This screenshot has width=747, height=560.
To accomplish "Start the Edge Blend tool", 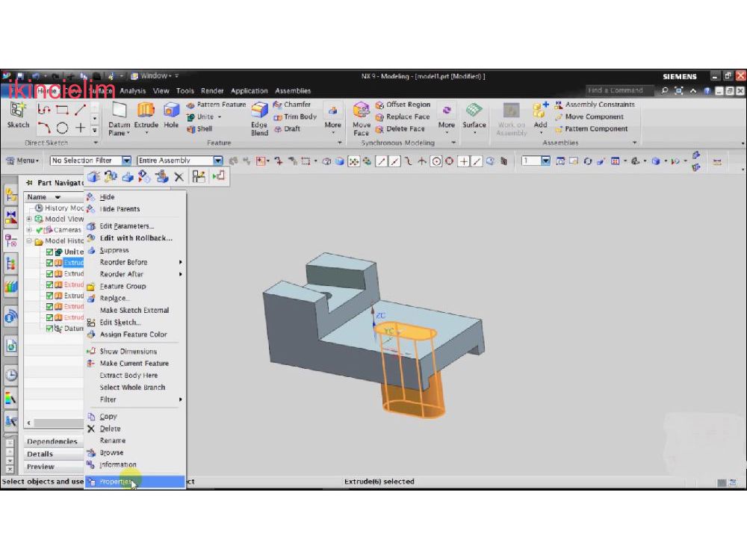I will 259,119.
